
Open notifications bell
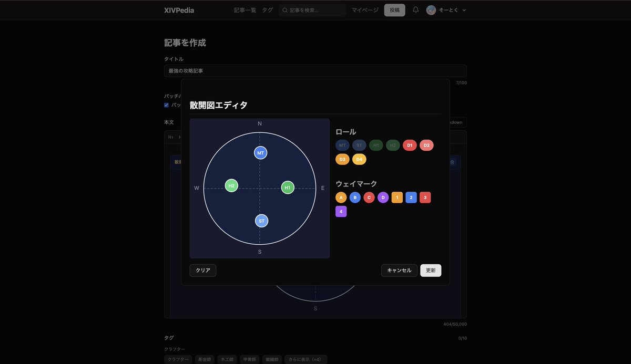click(415, 10)
